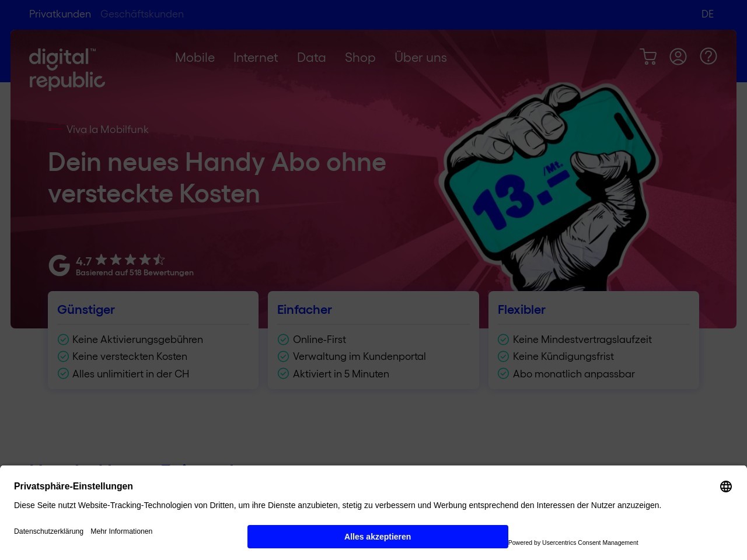Click the check icon beside Online-First
Image resolution: width=747 pixels, height=560 pixels.
pos(283,339)
